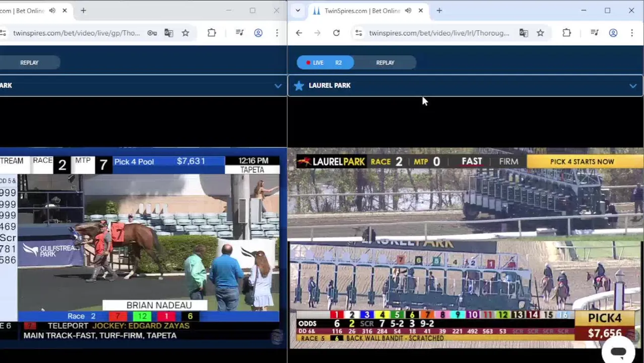Minimize the right browser window
The image size is (644, 363).
pos(584,11)
